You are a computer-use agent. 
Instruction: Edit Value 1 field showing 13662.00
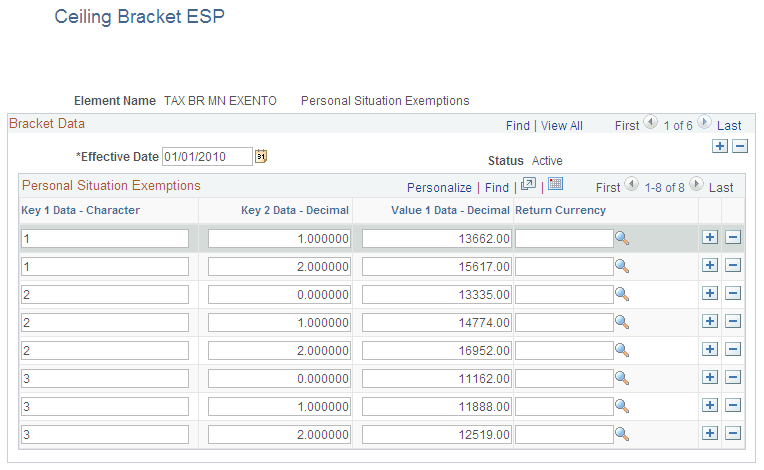click(437, 239)
